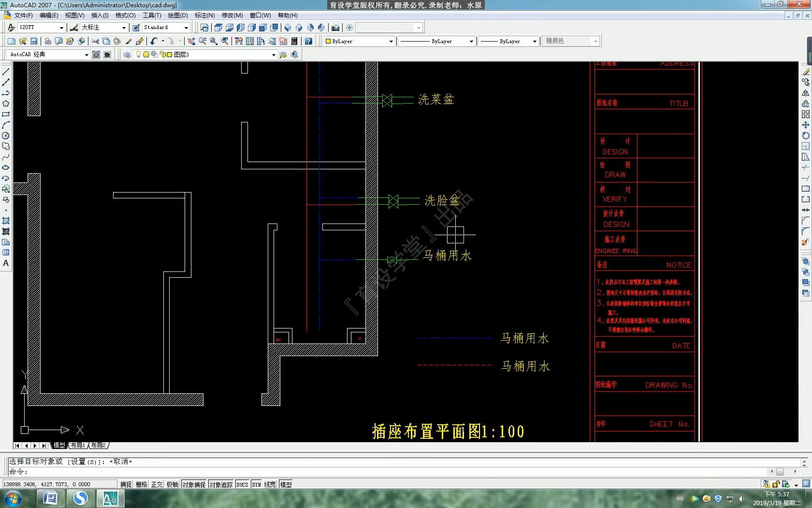Toggle 极轴 polar tracking in status bar

click(x=173, y=484)
